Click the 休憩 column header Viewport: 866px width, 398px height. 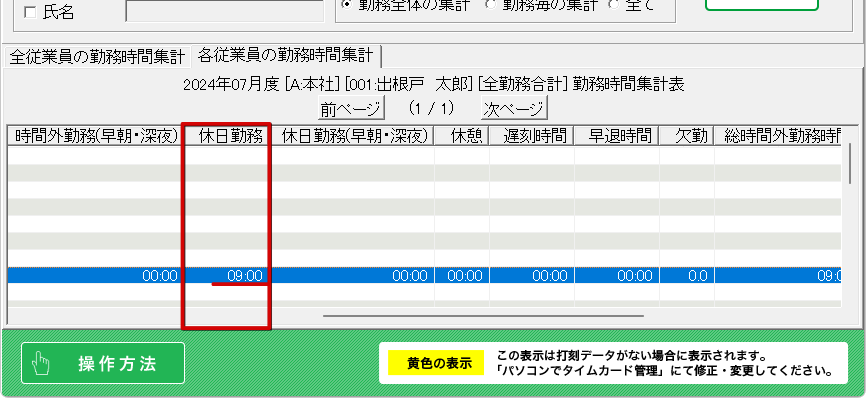(x=462, y=136)
